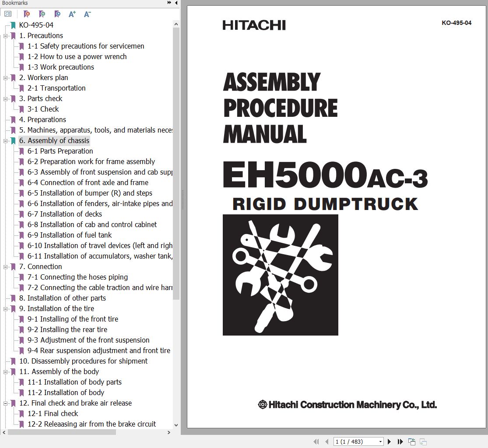Open '11-1 Installation of body parts'
Screen dimensions: 488x448
click(74, 382)
